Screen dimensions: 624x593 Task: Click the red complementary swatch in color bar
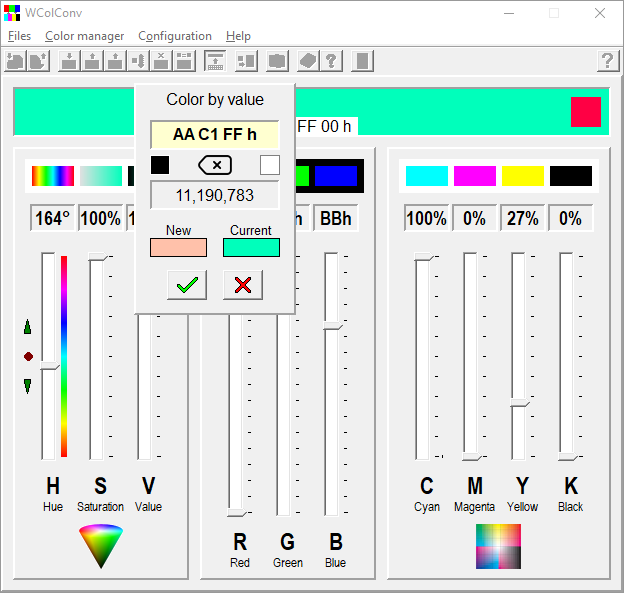click(x=586, y=112)
